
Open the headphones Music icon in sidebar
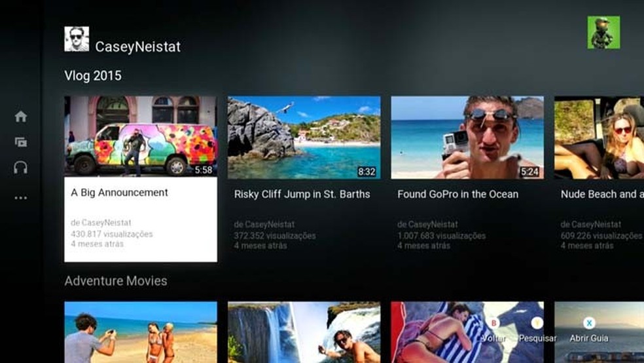20,168
